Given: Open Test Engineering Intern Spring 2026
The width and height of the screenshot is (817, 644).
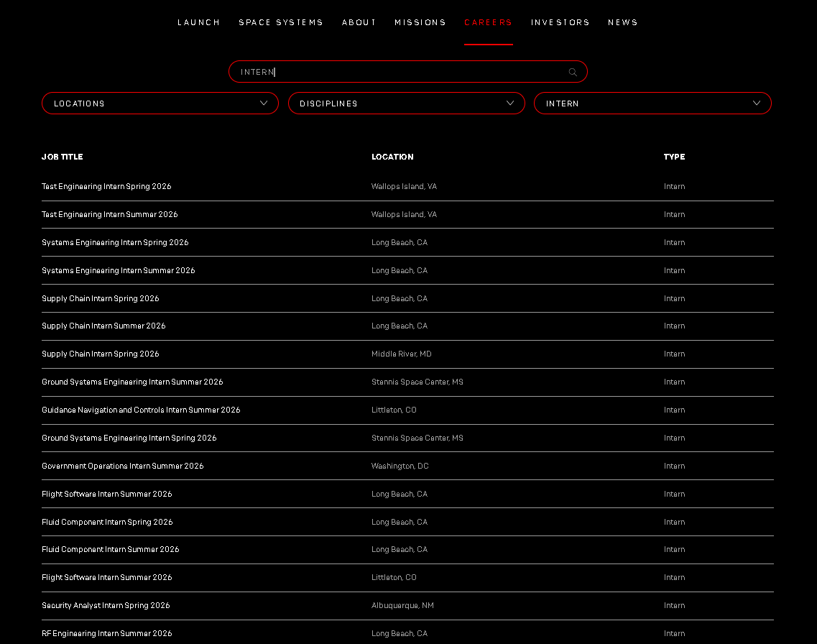Looking at the screenshot, I should pos(106,187).
